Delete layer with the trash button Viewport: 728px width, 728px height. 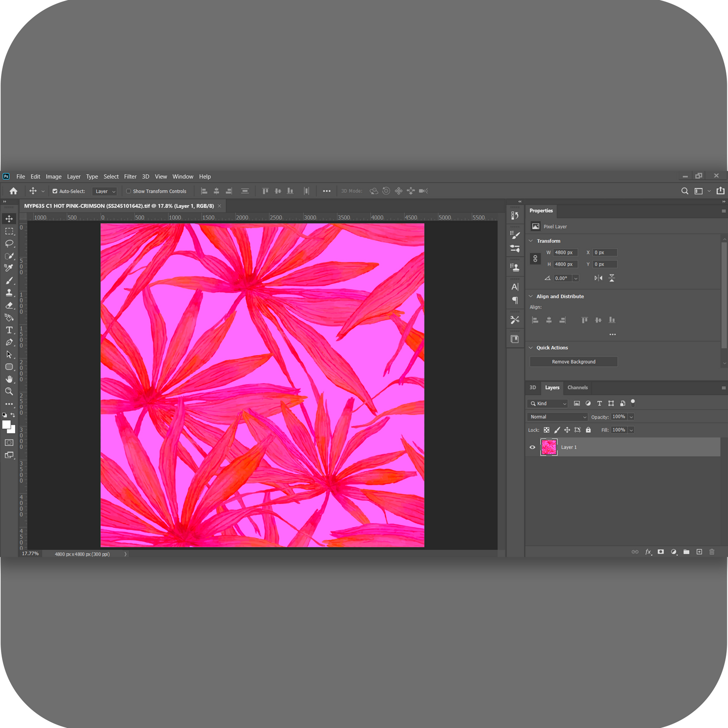(x=712, y=552)
